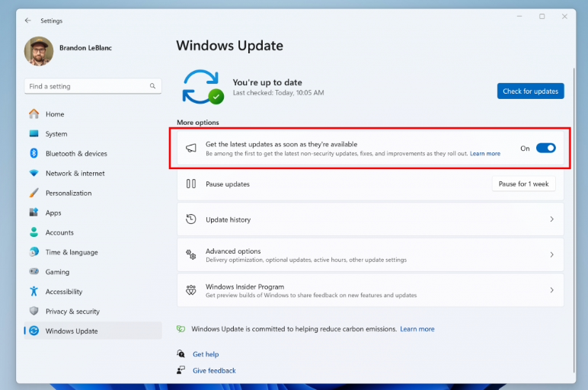Click the green leaf carbon emissions icon
The height and width of the screenshot is (390, 588).
(181, 329)
